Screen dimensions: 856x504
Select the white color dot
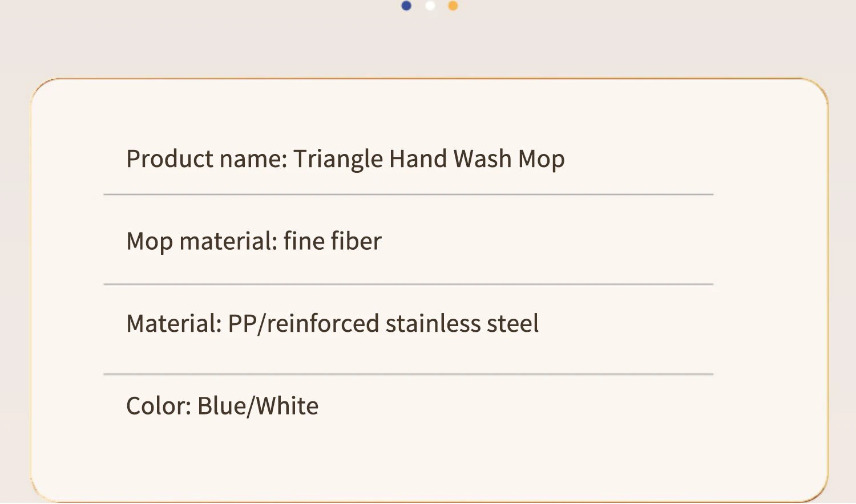coord(430,6)
